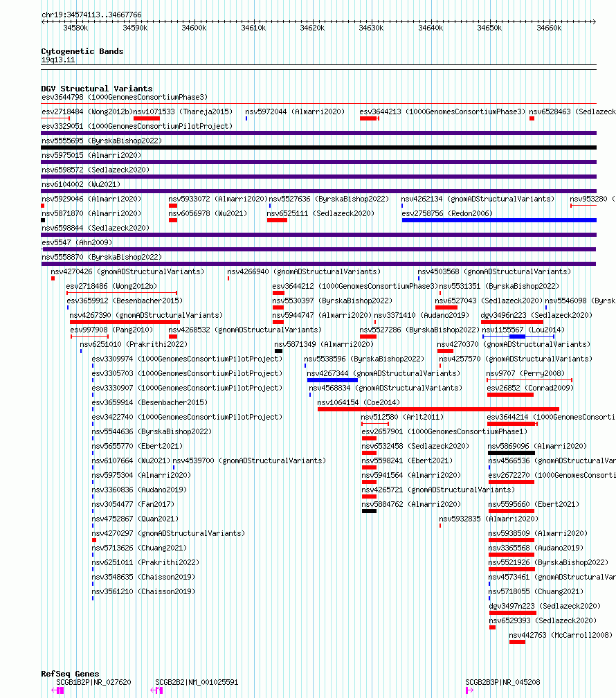
Task: Click the nsv6056978 (Wu2021) label
Action: (x=208, y=214)
